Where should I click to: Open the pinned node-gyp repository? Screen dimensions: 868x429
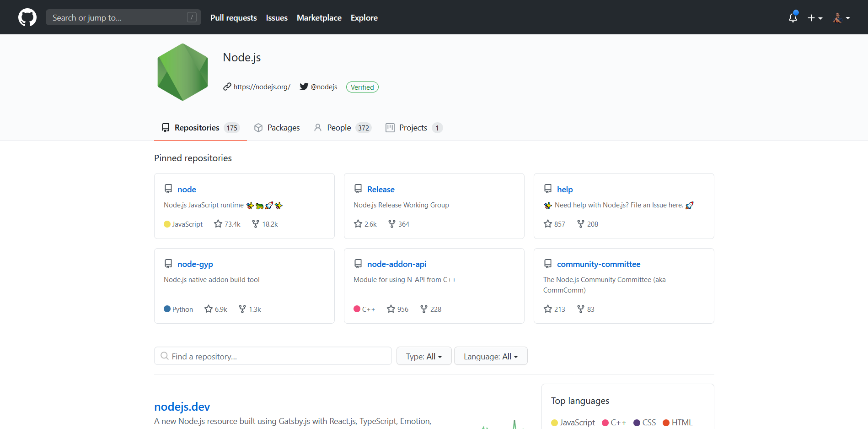(195, 264)
